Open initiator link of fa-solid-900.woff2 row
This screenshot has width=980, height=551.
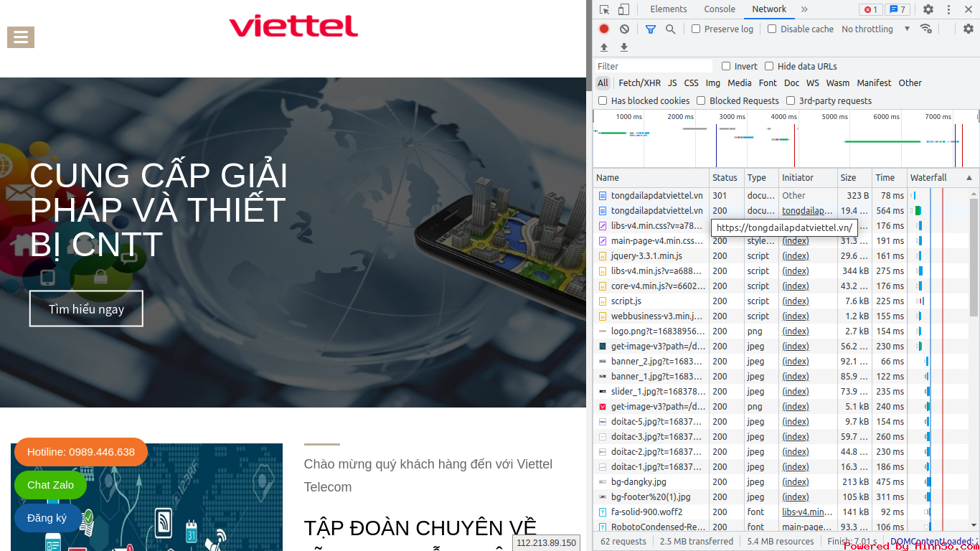pos(807,512)
